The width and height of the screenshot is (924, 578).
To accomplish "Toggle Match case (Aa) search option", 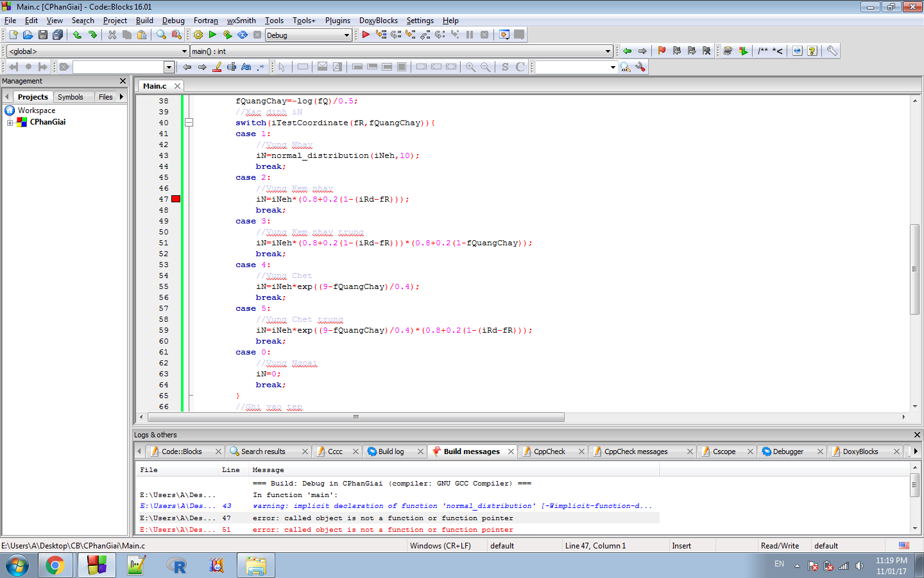I will pyautogui.click(x=246, y=67).
